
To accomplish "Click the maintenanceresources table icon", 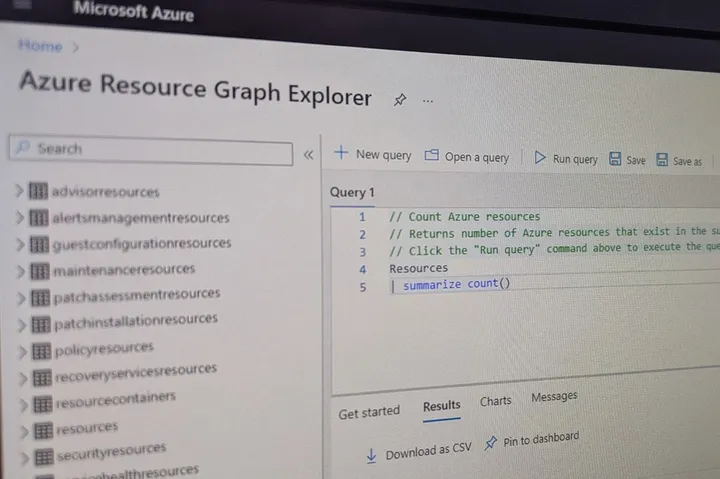I will tap(40, 271).
